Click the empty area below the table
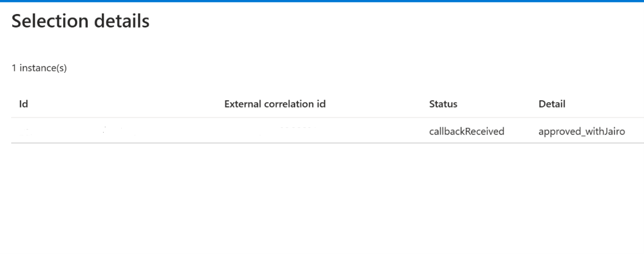 (322, 199)
